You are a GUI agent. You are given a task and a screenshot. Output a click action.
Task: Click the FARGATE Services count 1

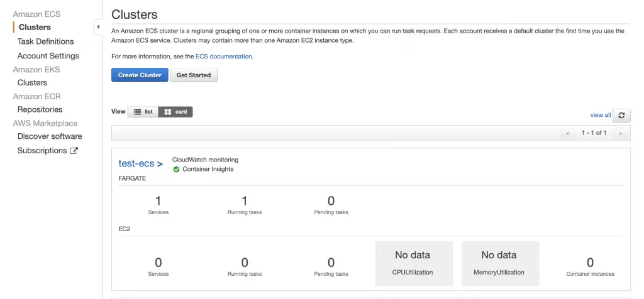pos(158,201)
